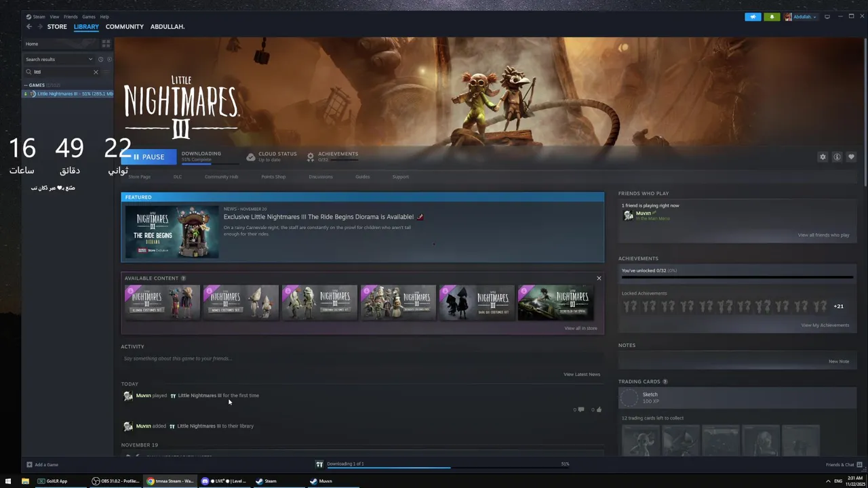Pause the game download

pos(149,157)
